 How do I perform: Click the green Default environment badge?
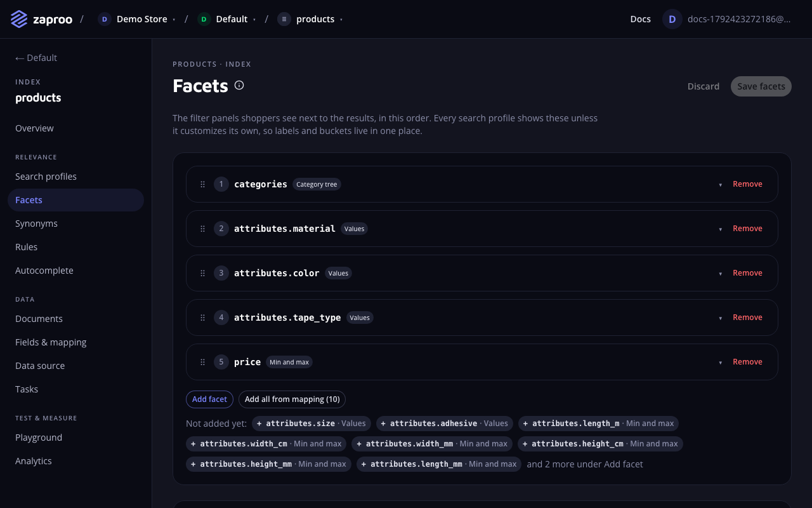tap(204, 19)
